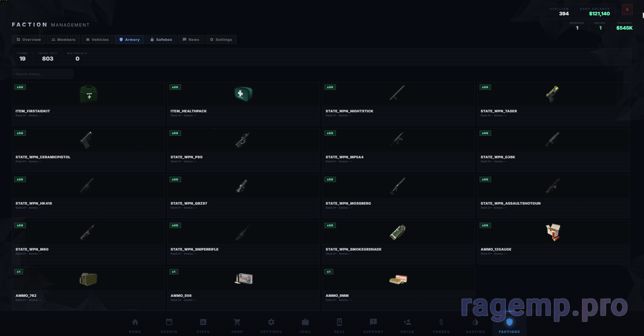This screenshot has height=336, width=644.
Task: Close the faction management panel
Action: [x=627, y=10]
